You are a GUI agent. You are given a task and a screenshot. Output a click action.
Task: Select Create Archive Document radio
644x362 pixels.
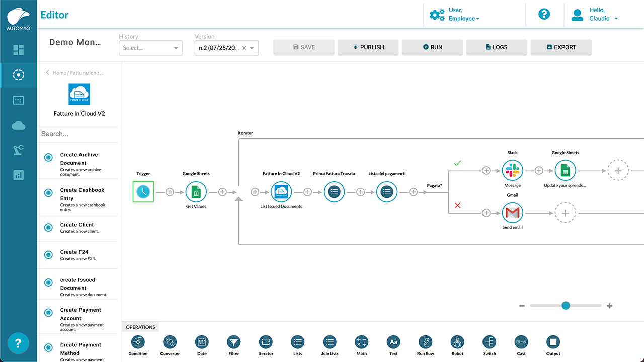(x=48, y=157)
